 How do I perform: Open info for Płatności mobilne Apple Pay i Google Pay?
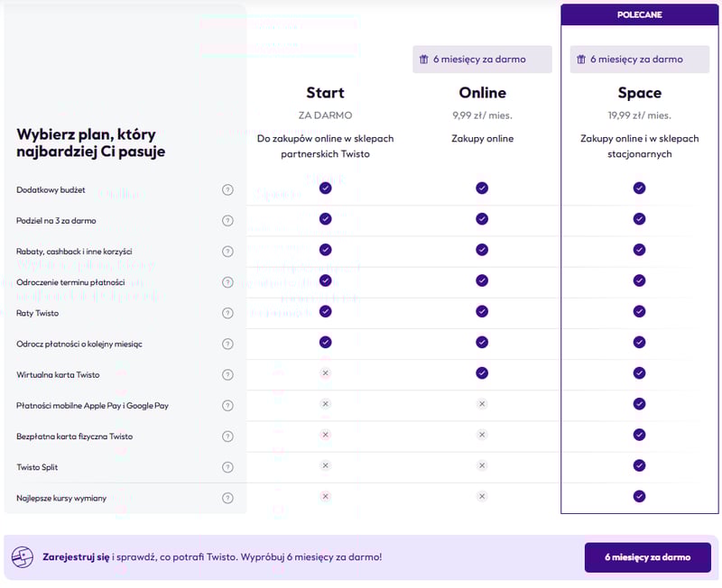[227, 406]
